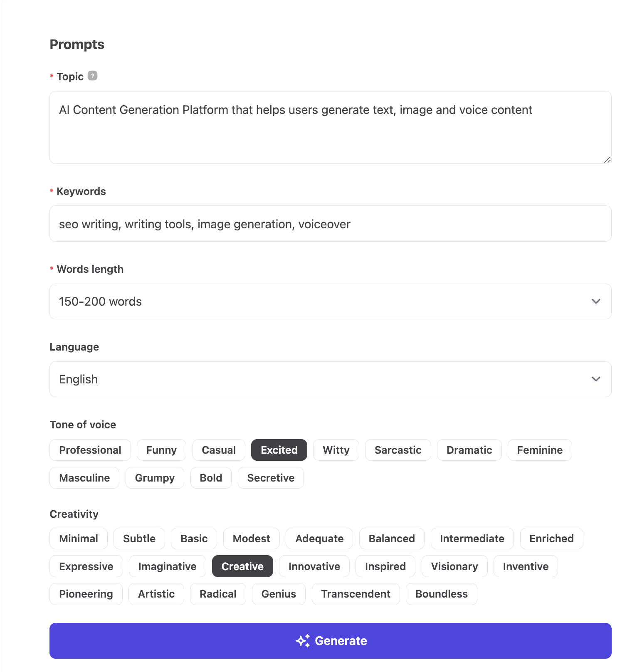642x672 pixels.
Task: Select the Dramatic tone of voice
Action: pos(469,450)
